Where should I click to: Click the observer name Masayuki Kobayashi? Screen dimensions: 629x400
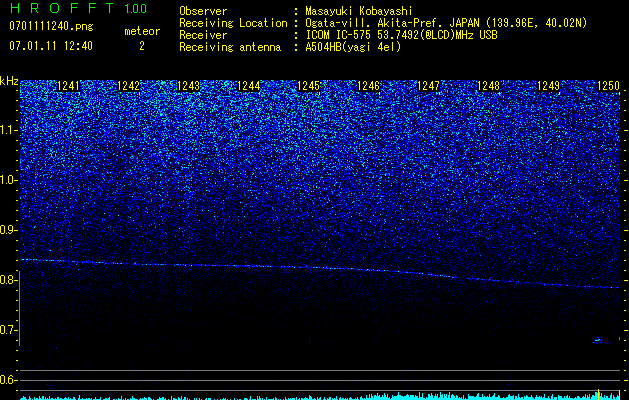pyautogui.click(x=358, y=11)
